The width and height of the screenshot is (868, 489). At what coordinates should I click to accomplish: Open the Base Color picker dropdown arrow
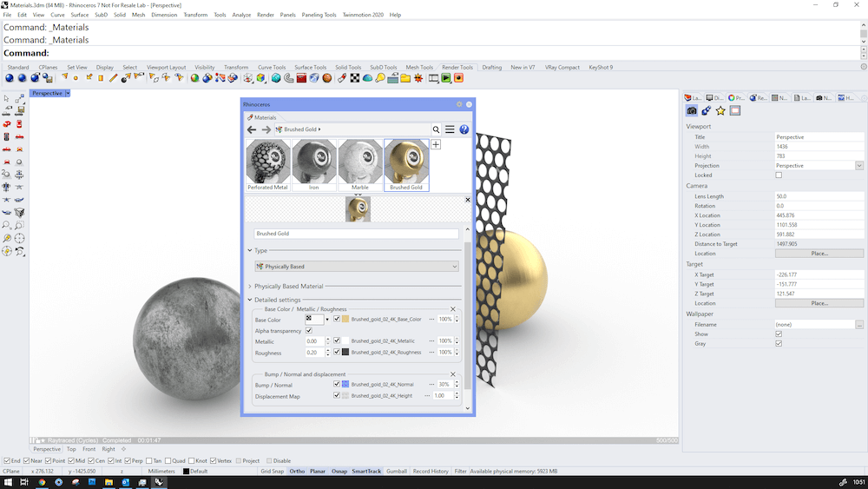point(327,320)
